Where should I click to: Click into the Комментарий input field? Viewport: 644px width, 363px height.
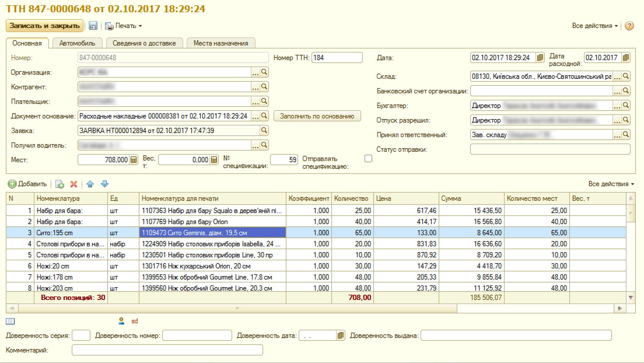click(167, 350)
